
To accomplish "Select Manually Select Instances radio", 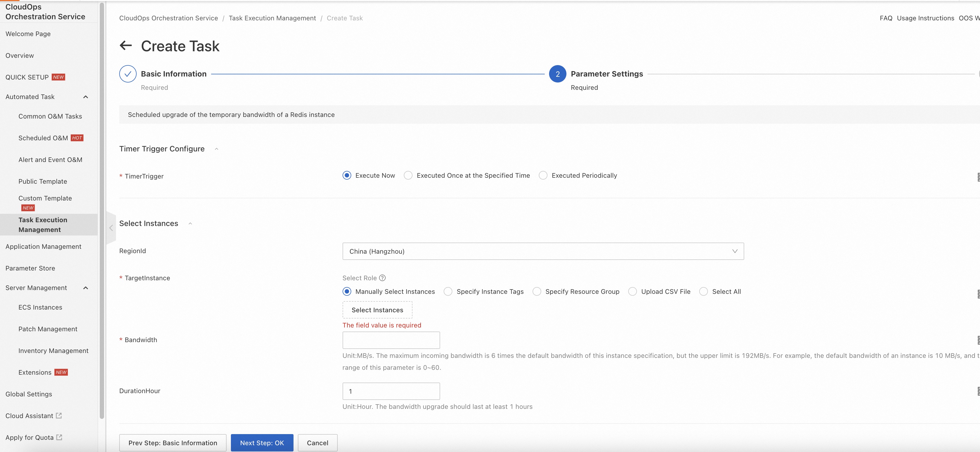I will 347,292.
